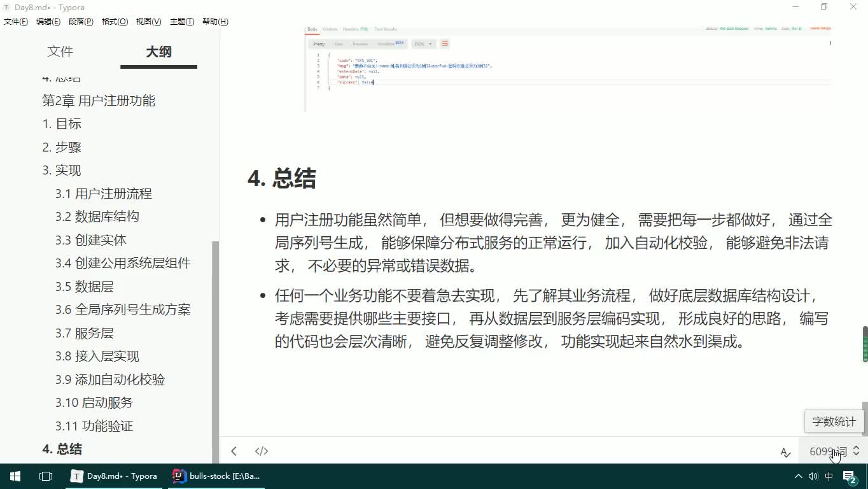Open the 帮助(H) menu

(x=215, y=22)
